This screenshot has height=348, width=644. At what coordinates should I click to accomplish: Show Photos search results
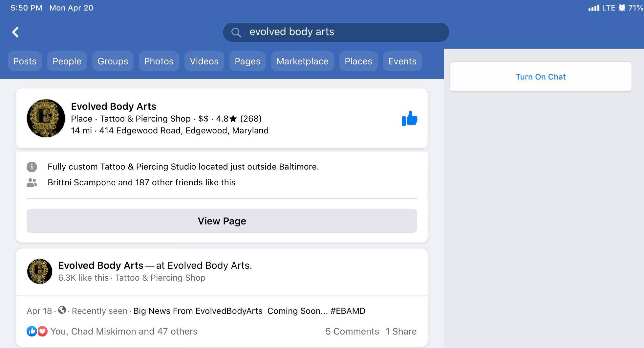[159, 61]
